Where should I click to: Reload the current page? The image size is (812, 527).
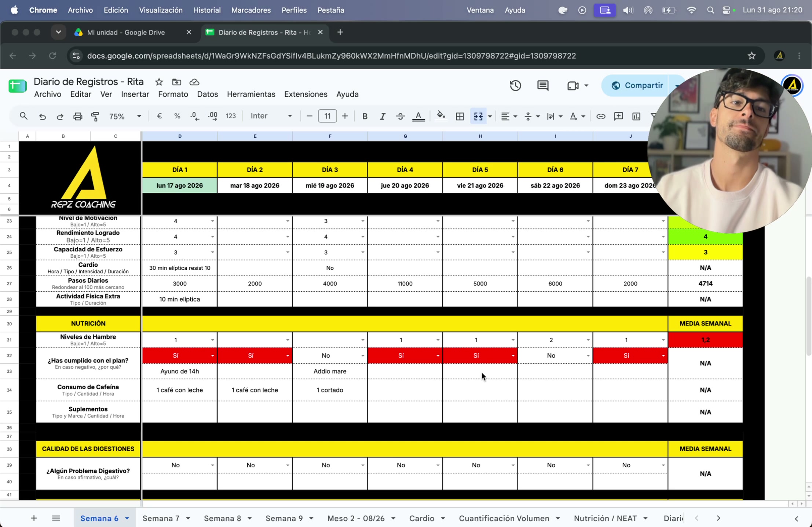[52, 56]
